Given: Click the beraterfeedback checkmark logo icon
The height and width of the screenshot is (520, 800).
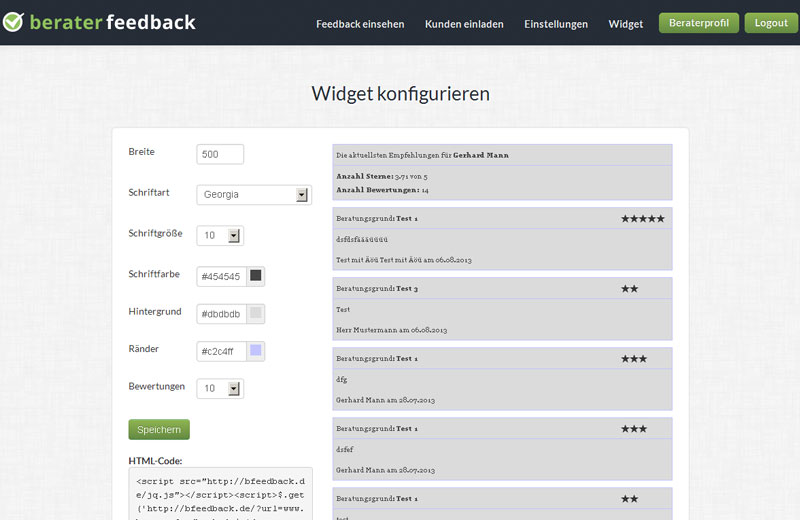Looking at the screenshot, I should [x=13, y=22].
